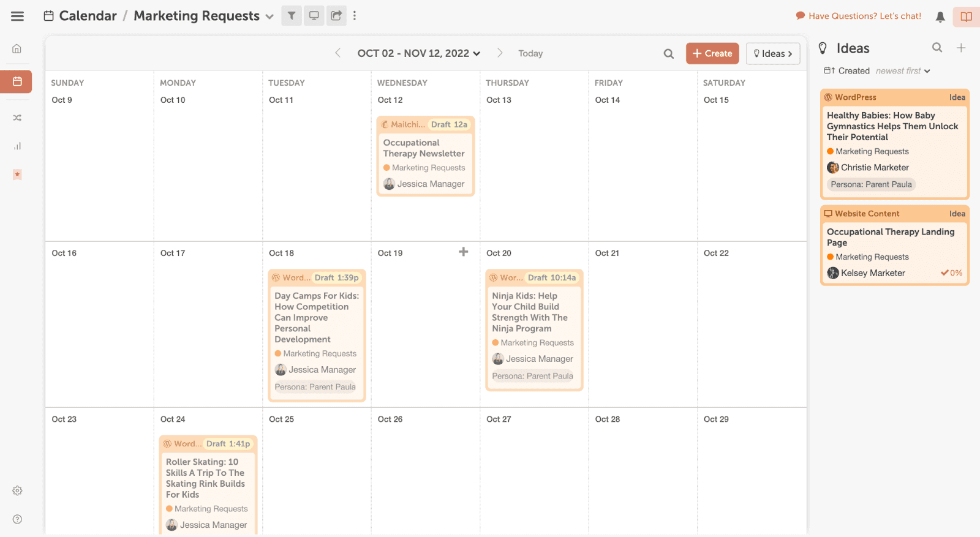The image size is (980, 537).
Task: Click Calendar breadcrumb
Action: click(80, 16)
